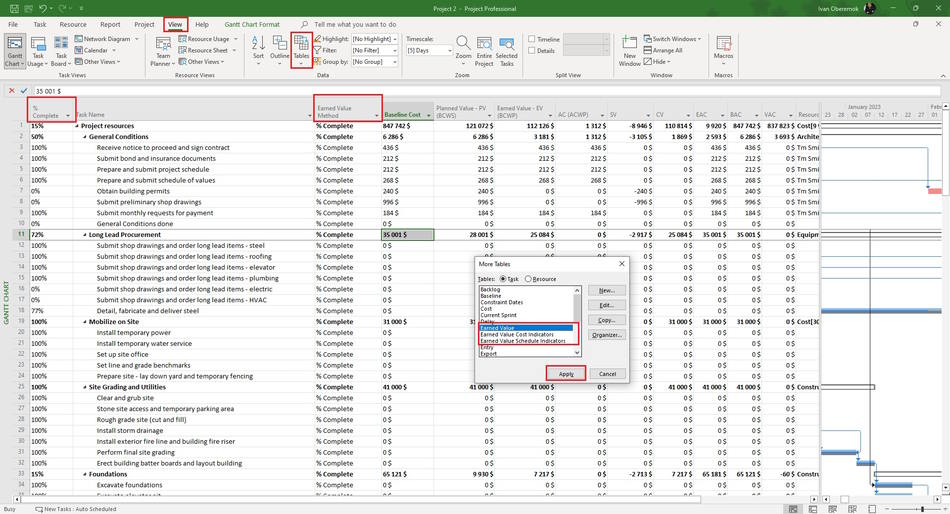Switch to the Project tab
The width and height of the screenshot is (950, 514).
pyautogui.click(x=144, y=24)
